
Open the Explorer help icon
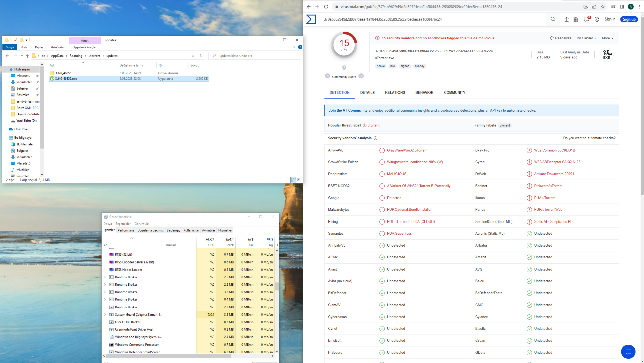tap(300, 47)
